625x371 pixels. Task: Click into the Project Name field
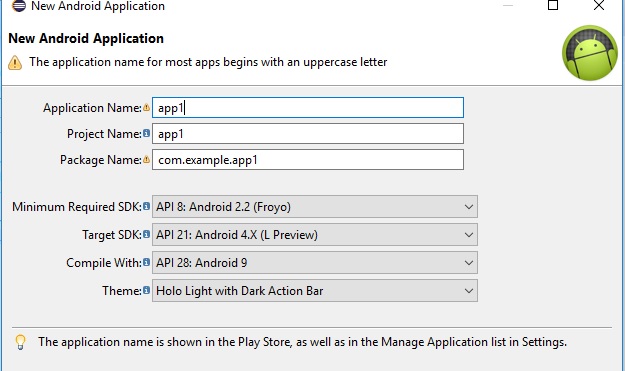(308, 133)
